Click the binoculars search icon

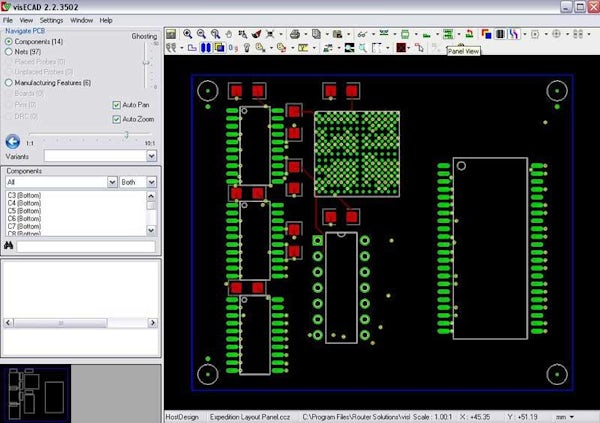coord(8,245)
